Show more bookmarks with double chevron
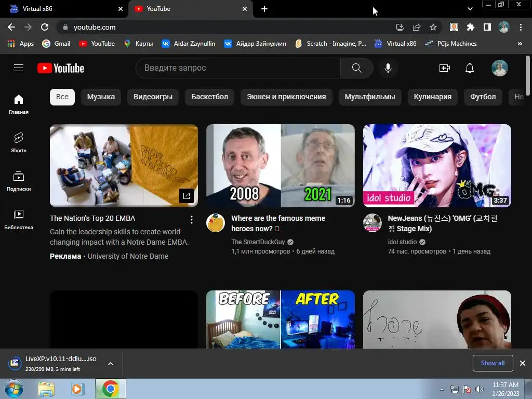This screenshot has width=532, height=399. [520, 44]
